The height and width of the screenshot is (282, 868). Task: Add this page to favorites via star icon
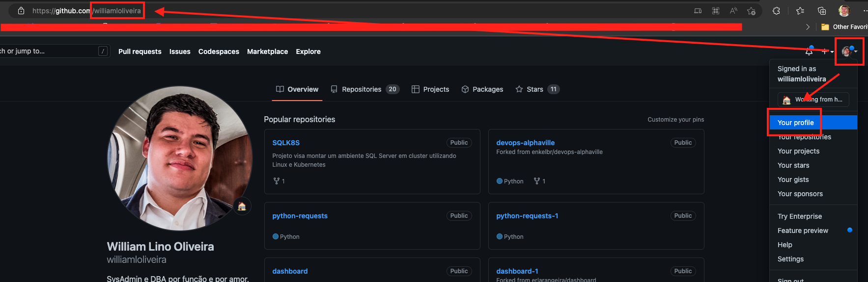[x=751, y=11]
